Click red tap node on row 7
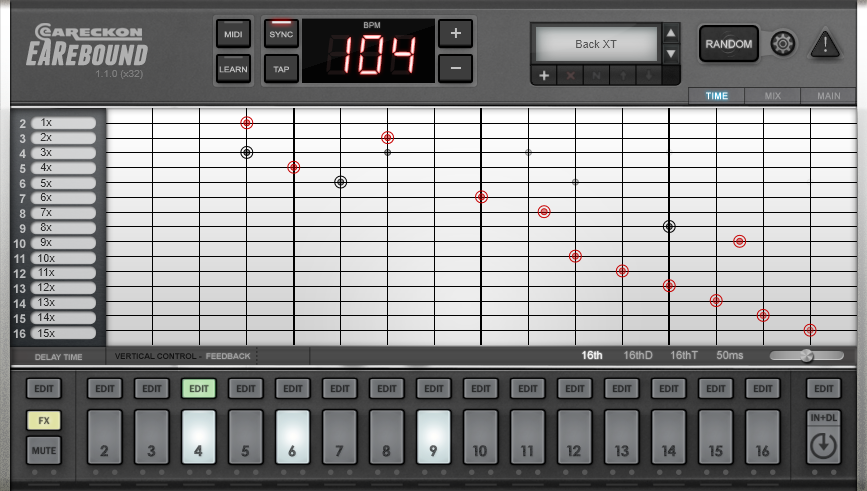Screen dimensions: 867x491 (481, 197)
